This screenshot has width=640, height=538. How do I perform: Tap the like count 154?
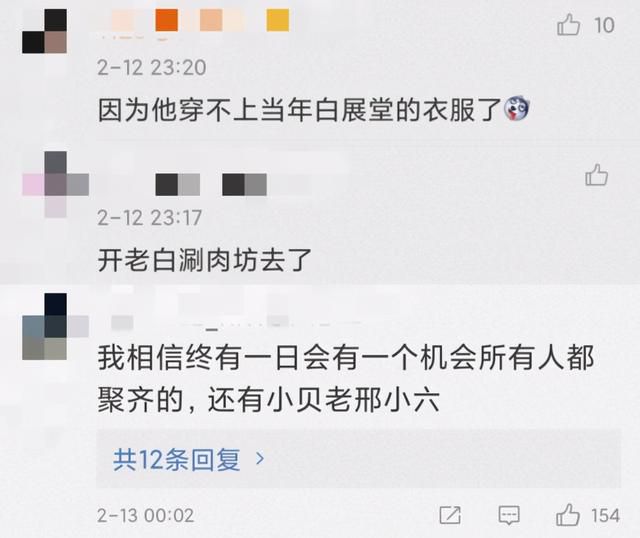point(606,515)
